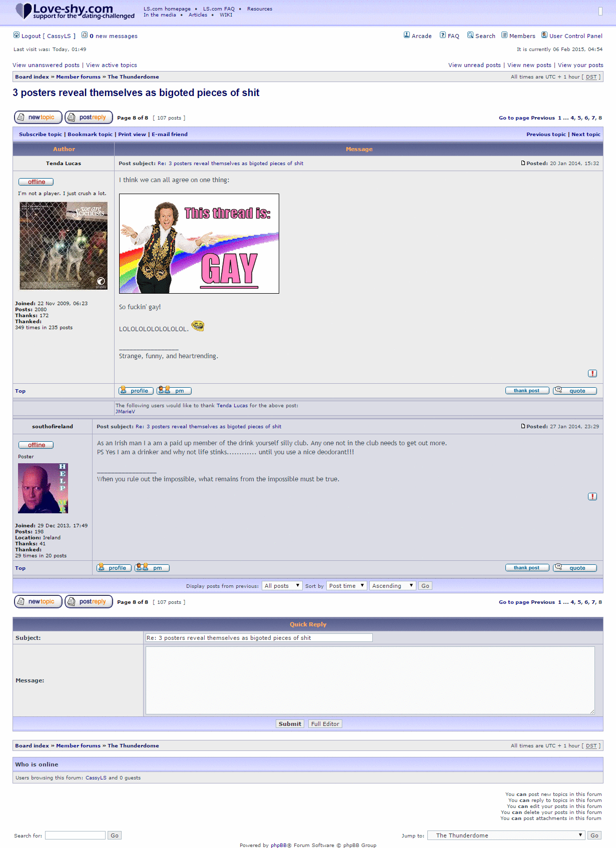Thank Tenda Lucas's post
Image resolution: width=616 pixels, height=848 pixels.
coord(527,391)
